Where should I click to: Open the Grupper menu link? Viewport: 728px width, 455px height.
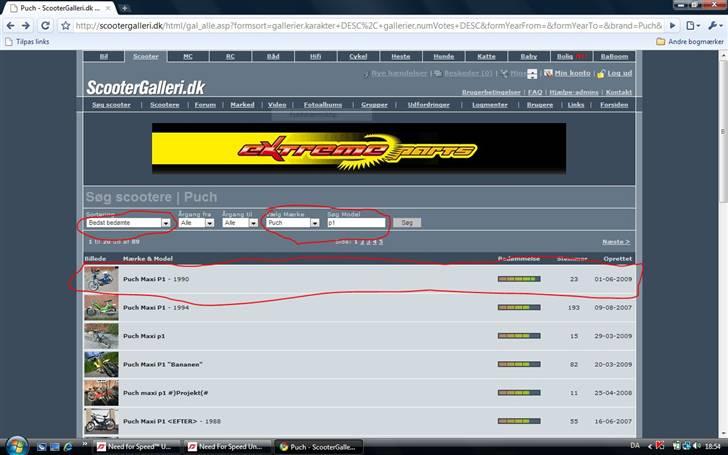[374, 105]
